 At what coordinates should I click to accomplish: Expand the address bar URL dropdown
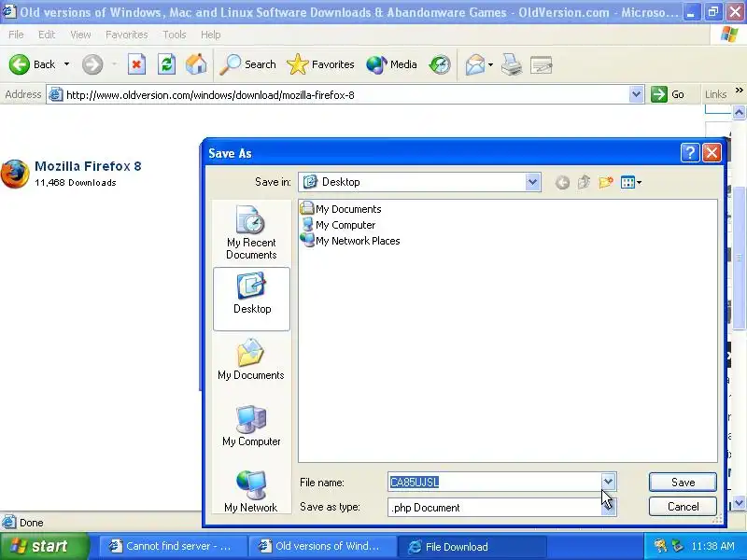636,94
